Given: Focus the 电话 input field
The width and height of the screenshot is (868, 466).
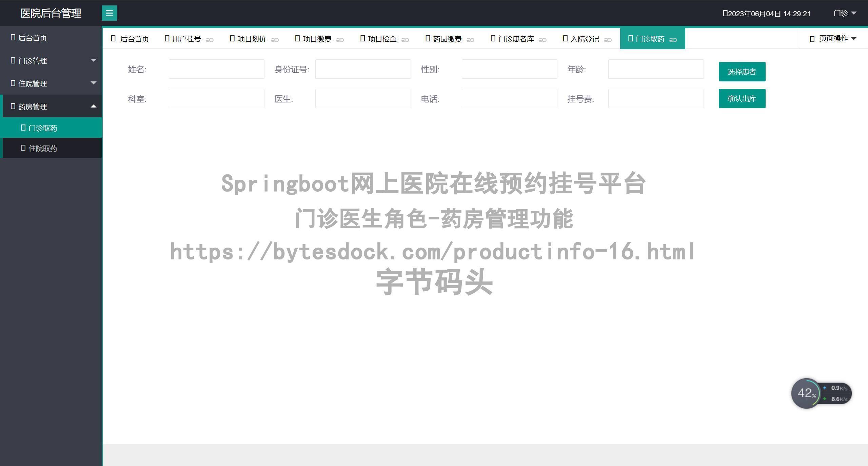Looking at the screenshot, I should coord(510,98).
